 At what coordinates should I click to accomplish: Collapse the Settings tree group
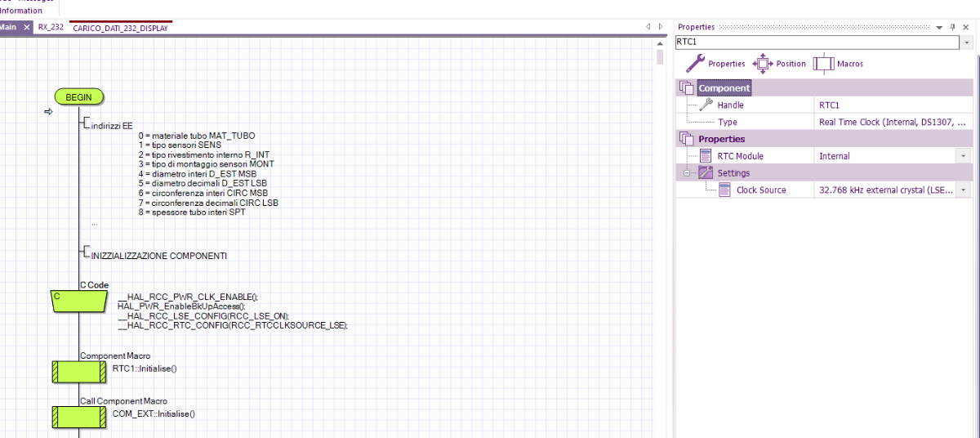688,173
